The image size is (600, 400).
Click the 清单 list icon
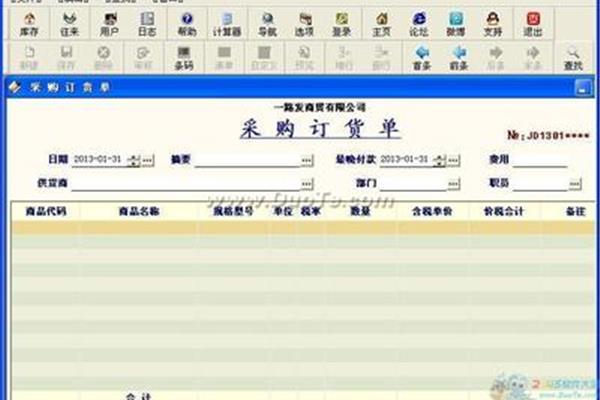tap(224, 58)
